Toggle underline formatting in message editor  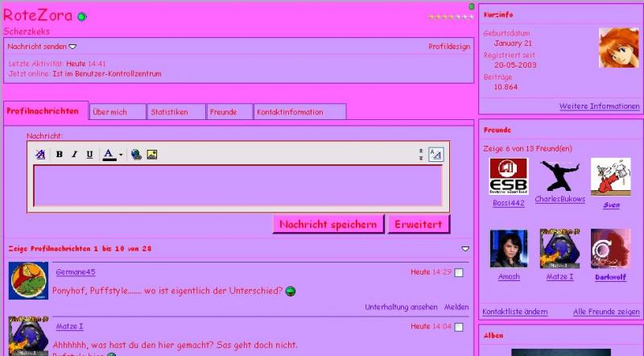pyautogui.click(x=89, y=155)
